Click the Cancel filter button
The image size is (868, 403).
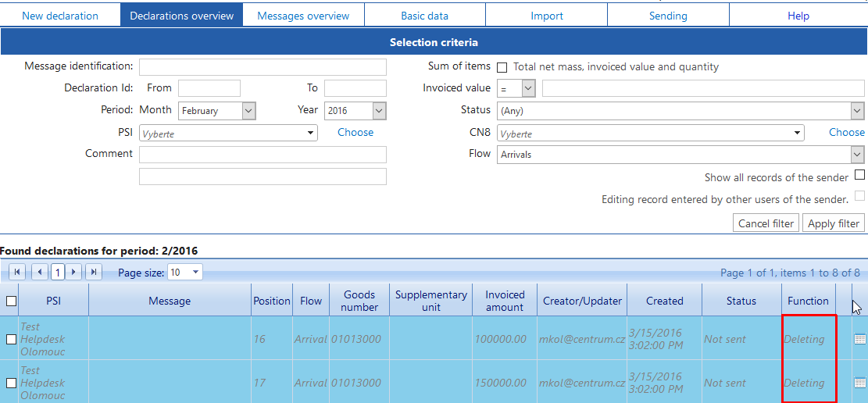[766, 223]
